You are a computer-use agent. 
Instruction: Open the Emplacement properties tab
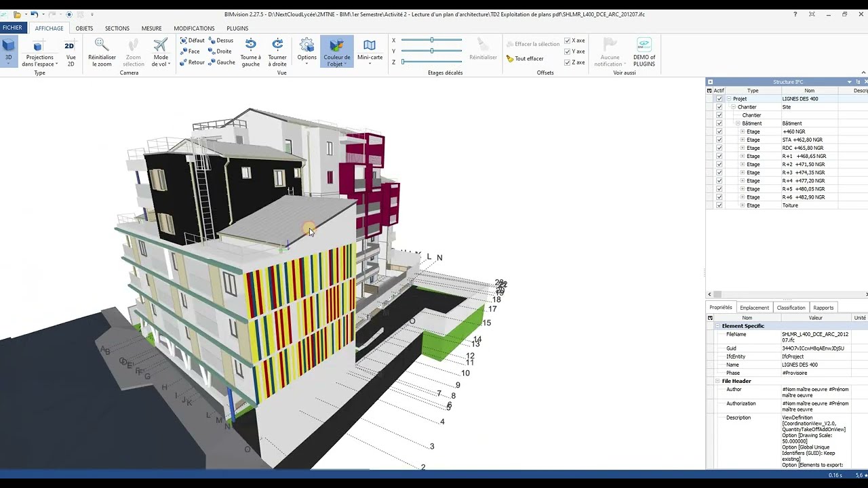point(754,308)
